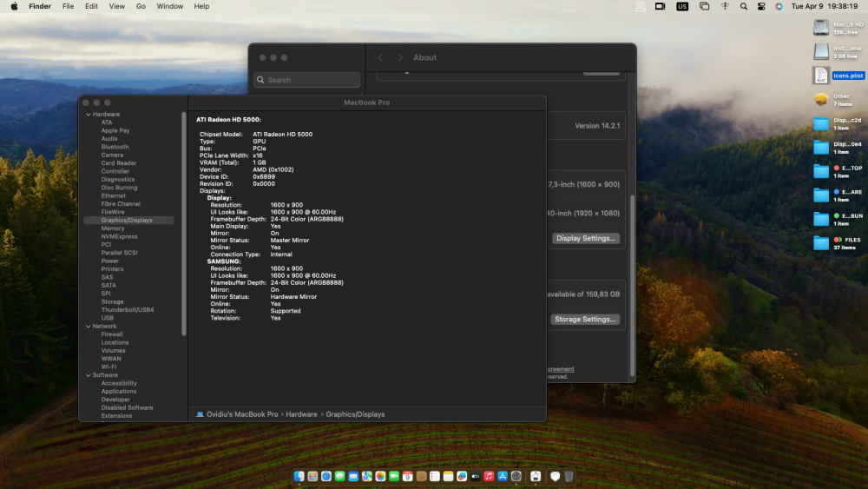This screenshot has width=868, height=489.
Task: Open the Window menu
Action: click(170, 6)
